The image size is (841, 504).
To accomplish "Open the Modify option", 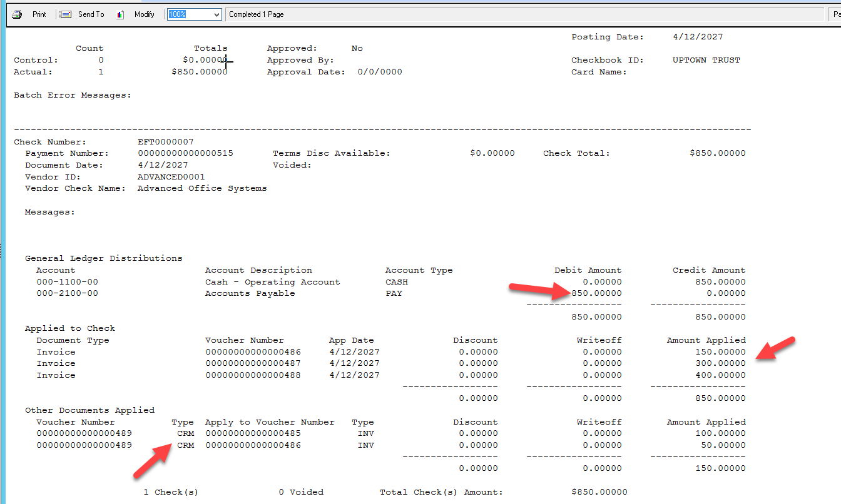I will pyautogui.click(x=144, y=14).
